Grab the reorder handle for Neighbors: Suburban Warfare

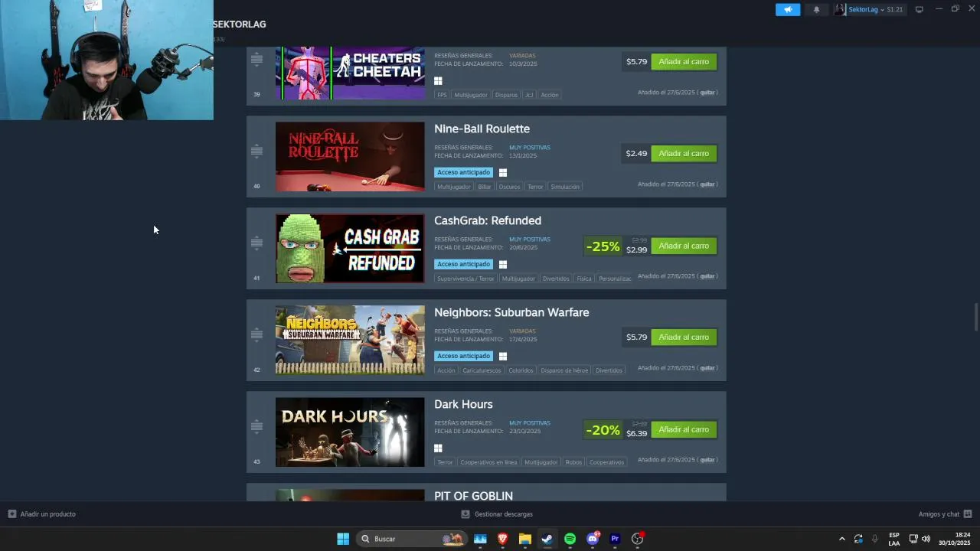pos(256,334)
